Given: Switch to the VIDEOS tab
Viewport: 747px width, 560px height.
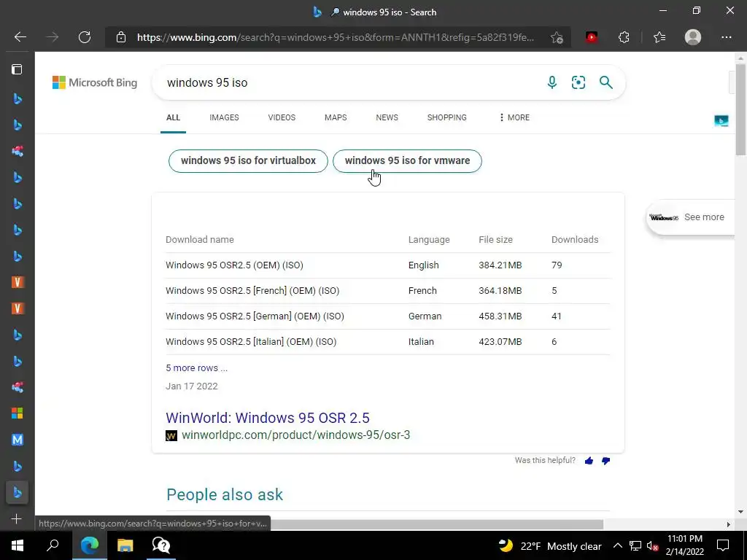Looking at the screenshot, I should pyautogui.click(x=282, y=117).
